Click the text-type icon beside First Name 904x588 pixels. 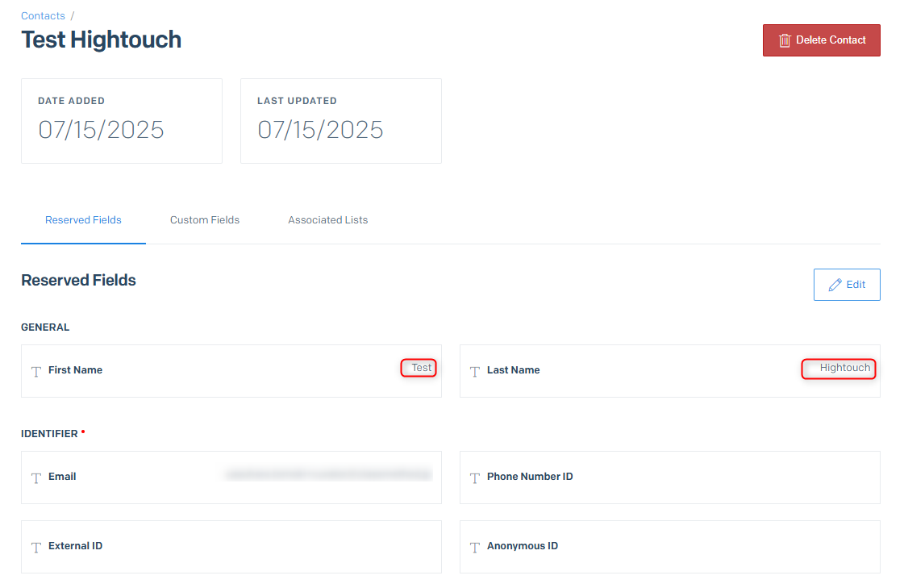point(36,371)
